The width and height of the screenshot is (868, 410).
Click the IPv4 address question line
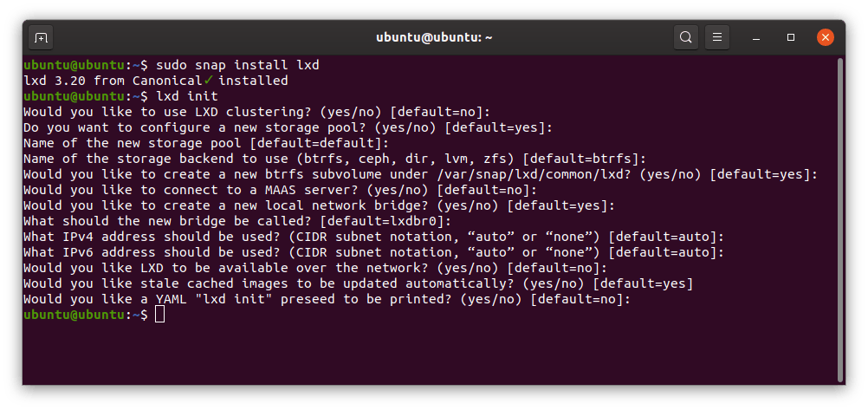click(373, 237)
